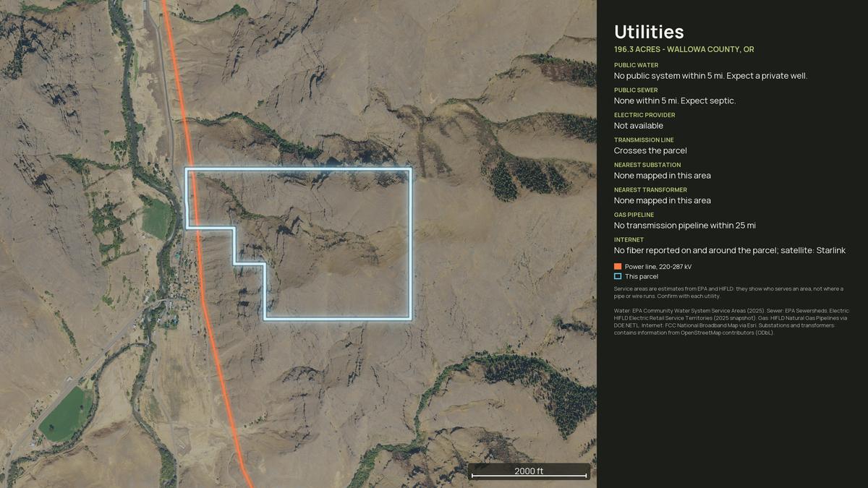The width and height of the screenshot is (868, 488).
Task: Click the 'Crosses the parcel' value
Action: (650, 150)
